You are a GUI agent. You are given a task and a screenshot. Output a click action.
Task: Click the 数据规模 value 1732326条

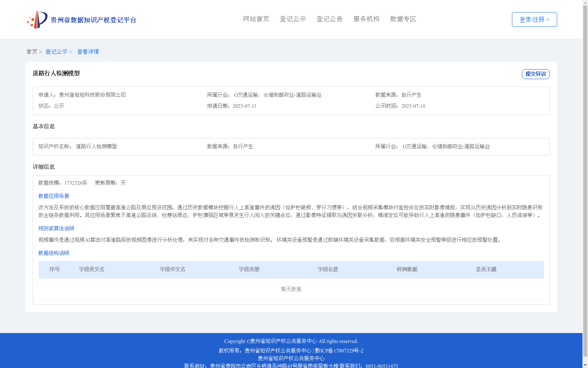76,183
